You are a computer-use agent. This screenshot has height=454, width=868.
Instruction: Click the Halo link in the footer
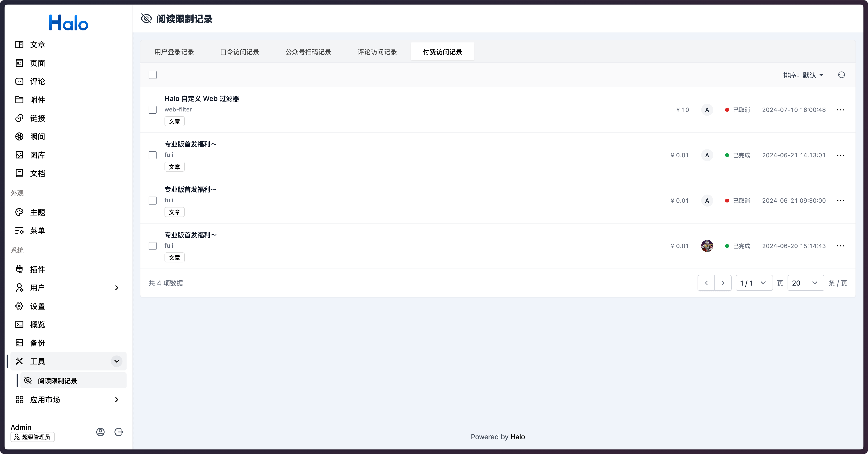pos(518,437)
